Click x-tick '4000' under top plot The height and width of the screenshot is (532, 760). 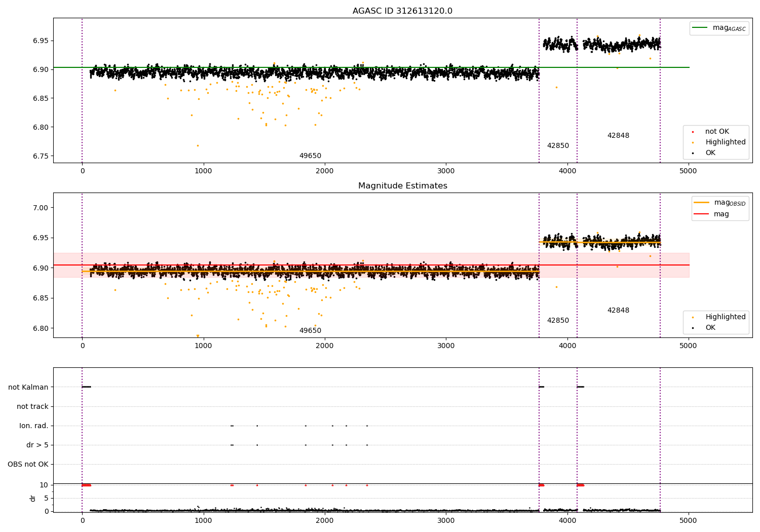tap(567, 171)
